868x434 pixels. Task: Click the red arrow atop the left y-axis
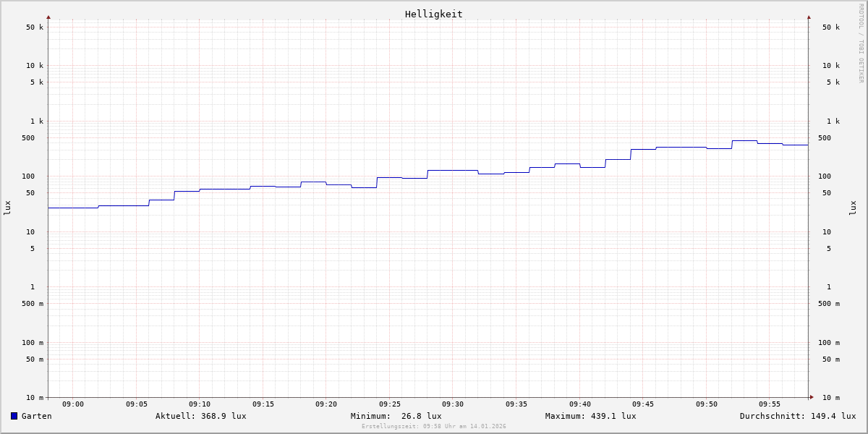point(48,17)
